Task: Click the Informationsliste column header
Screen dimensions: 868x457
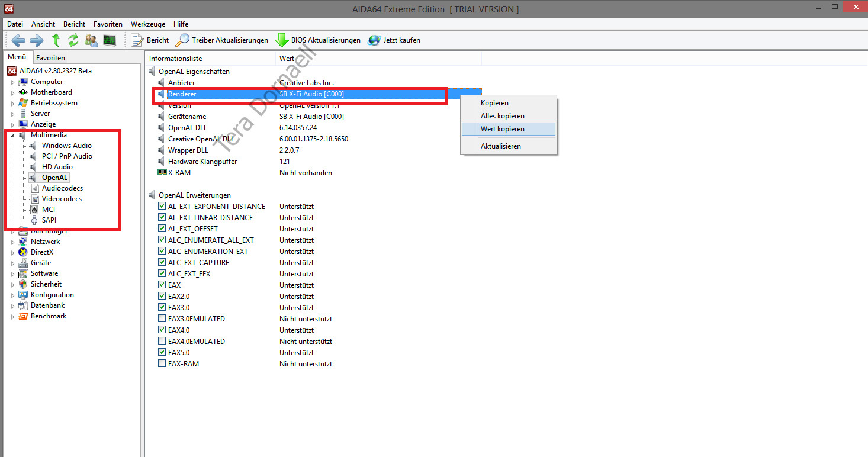Action: [211, 59]
